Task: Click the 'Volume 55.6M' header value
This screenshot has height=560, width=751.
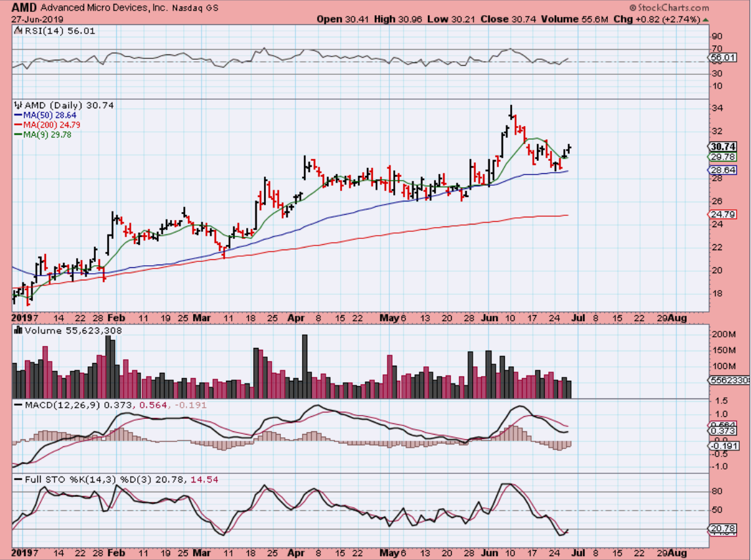Action: [x=574, y=19]
